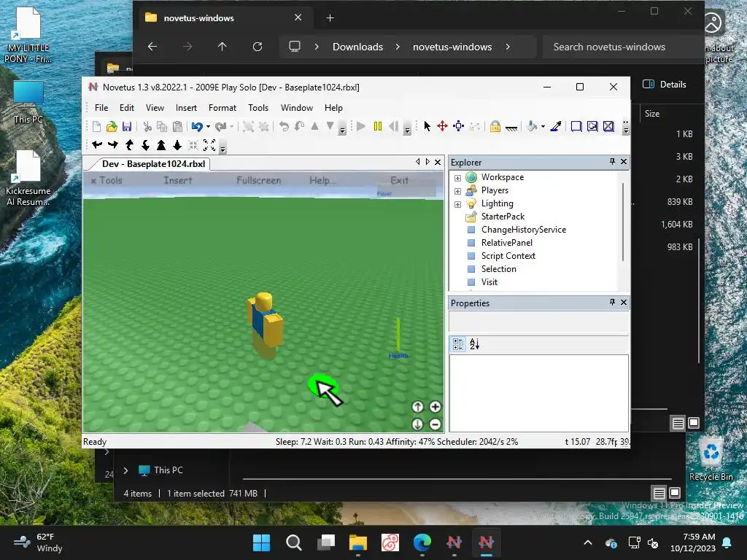Screen dimensions: 747x560
Task: Open the View menu
Action: [x=155, y=108]
